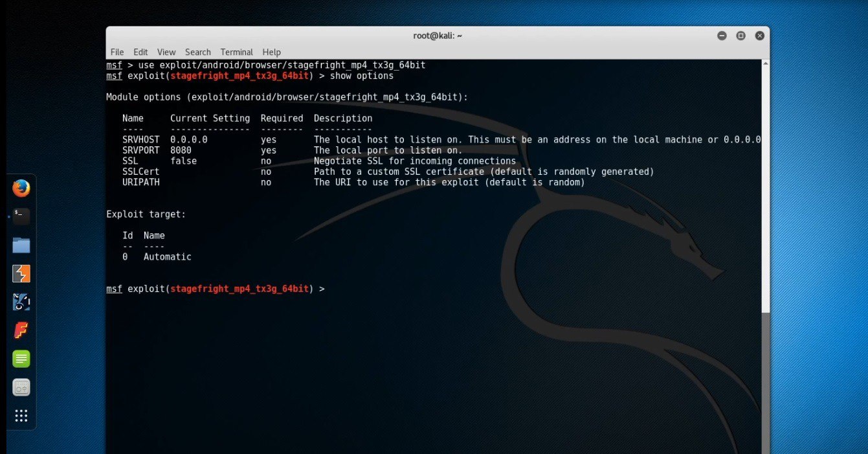The width and height of the screenshot is (868, 454).
Task: Open the View menu
Action: (x=166, y=52)
